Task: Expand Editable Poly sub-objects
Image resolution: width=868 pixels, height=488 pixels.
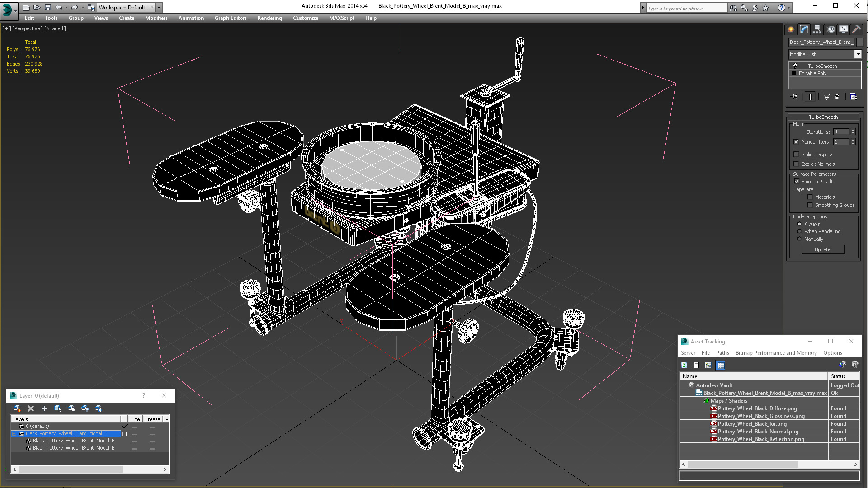Action: click(x=794, y=73)
